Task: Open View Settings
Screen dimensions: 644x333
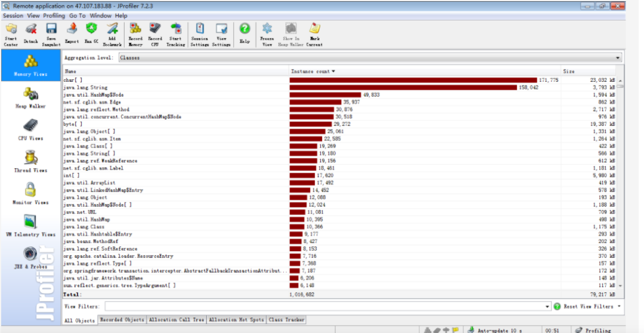Action: point(221,35)
